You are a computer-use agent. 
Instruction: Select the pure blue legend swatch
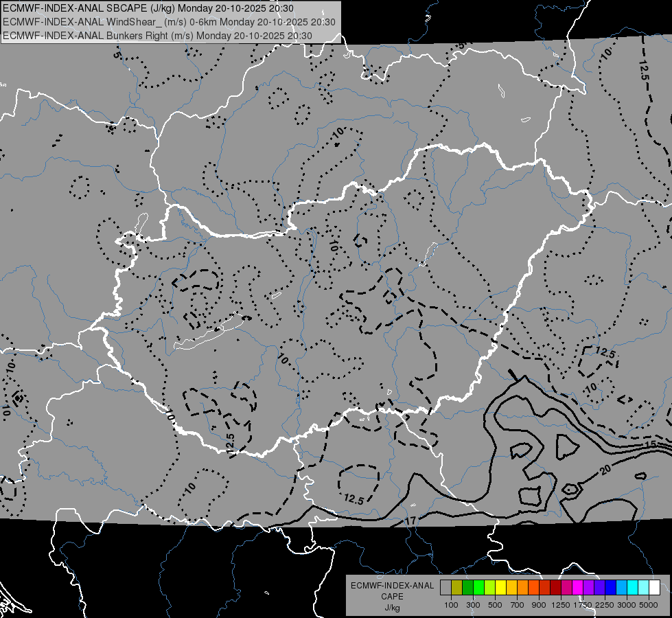(x=611, y=587)
